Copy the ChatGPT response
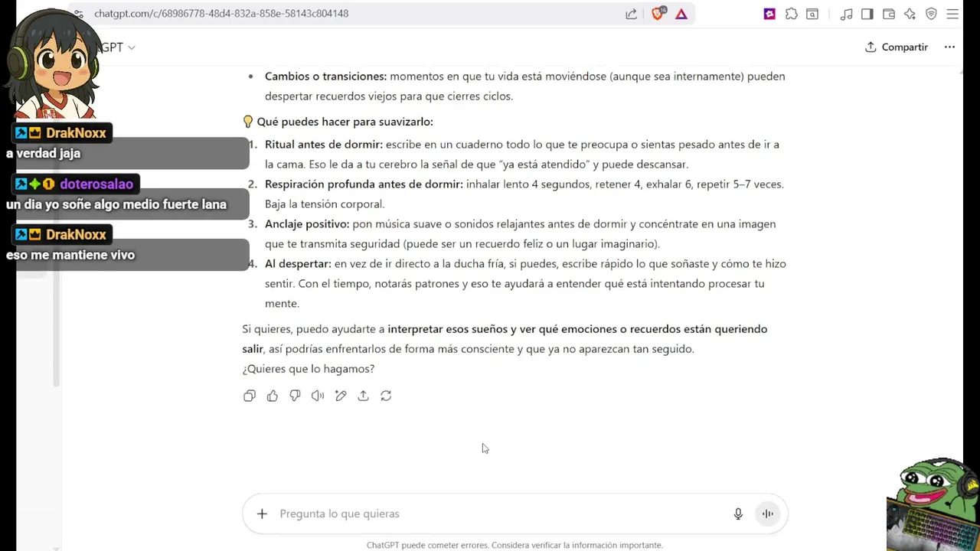This screenshot has width=980, height=551. 250,396
